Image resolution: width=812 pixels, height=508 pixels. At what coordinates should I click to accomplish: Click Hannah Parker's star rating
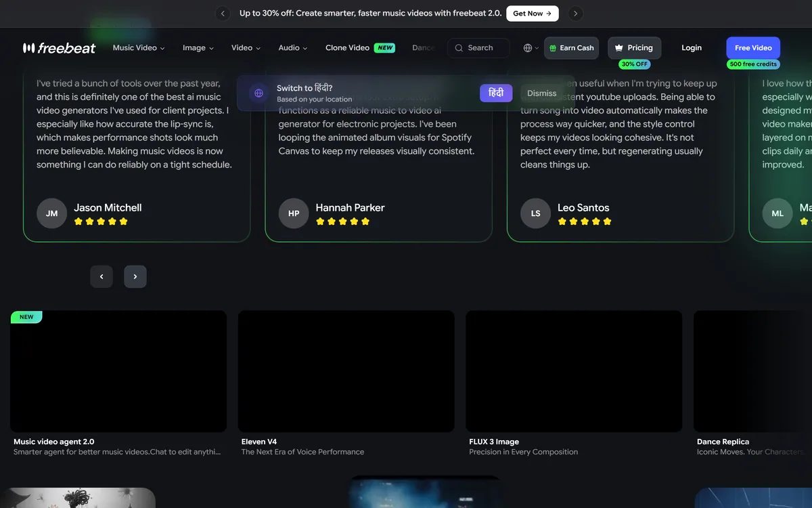point(343,221)
